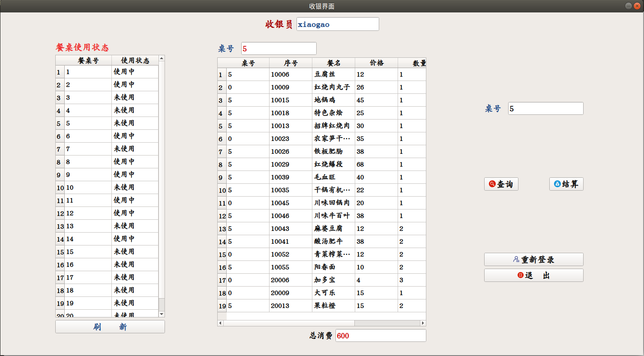644x356 pixels.
Task: Click the 使用状态 column header
Action: pos(135,60)
